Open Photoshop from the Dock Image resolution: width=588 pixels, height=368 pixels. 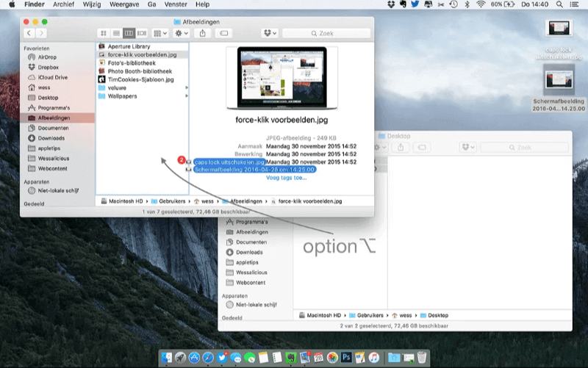(345, 357)
